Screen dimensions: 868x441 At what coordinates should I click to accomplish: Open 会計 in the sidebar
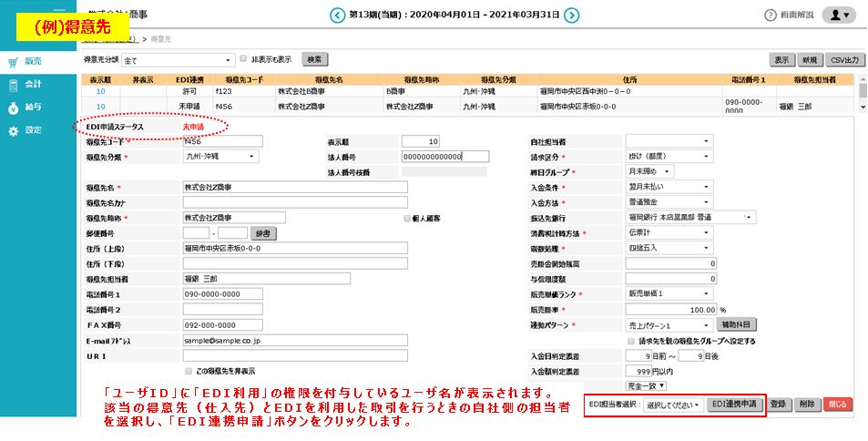click(33, 85)
